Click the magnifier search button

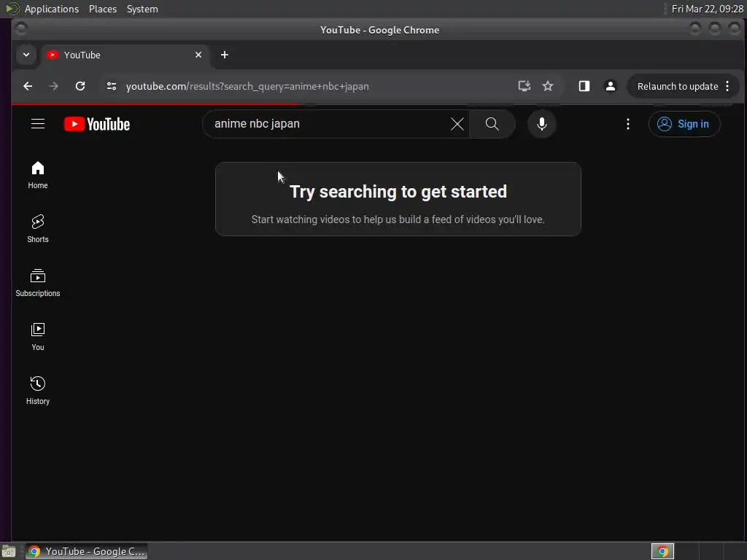[492, 124]
